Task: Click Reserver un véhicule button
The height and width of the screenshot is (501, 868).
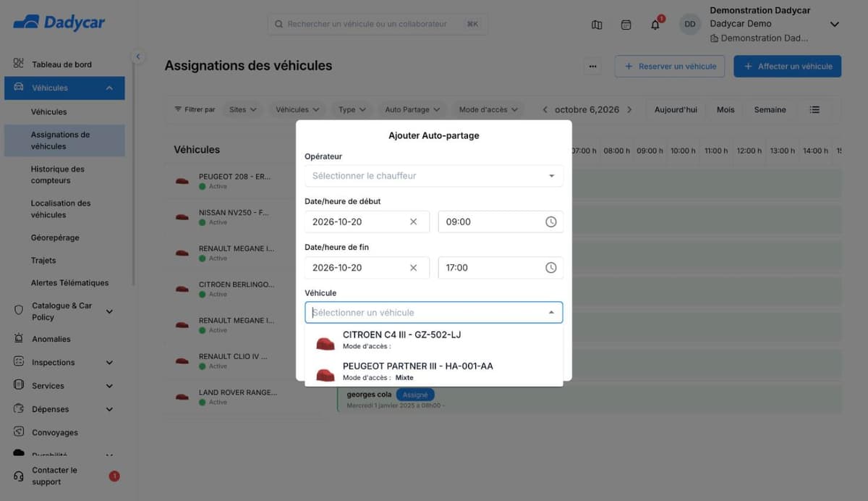Action: point(670,66)
